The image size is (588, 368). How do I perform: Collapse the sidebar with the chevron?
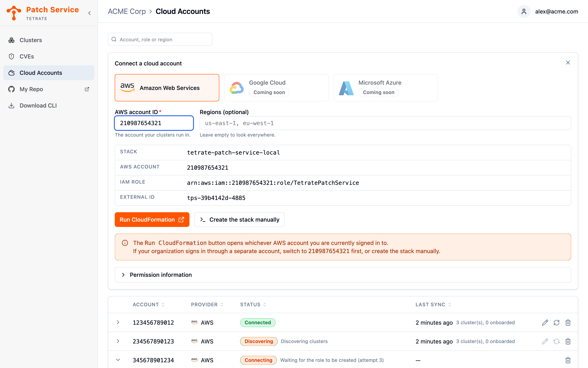click(89, 13)
